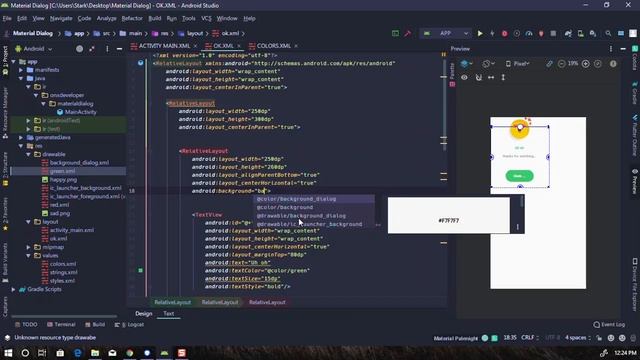Expand Gradle Scripts node
Viewport: 640px width, 360px height.
[x=13, y=289]
